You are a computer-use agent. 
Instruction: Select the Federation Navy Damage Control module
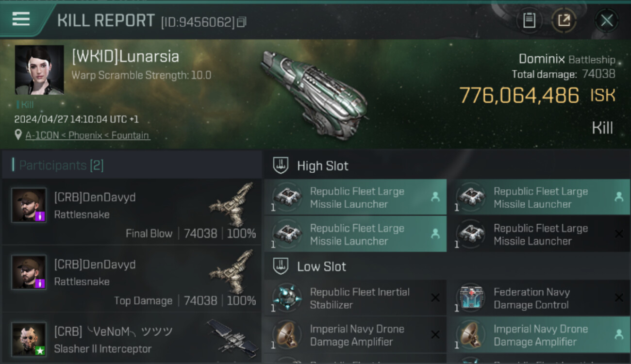click(x=538, y=298)
